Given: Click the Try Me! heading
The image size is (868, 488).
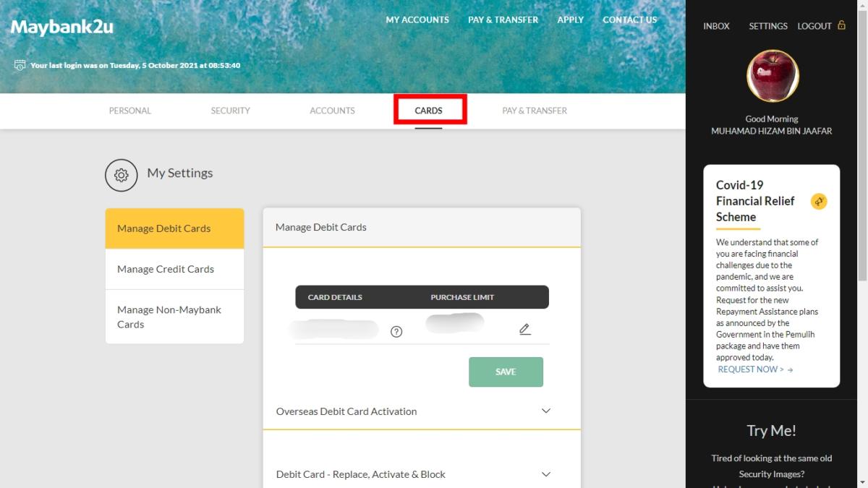Looking at the screenshot, I should click(771, 431).
